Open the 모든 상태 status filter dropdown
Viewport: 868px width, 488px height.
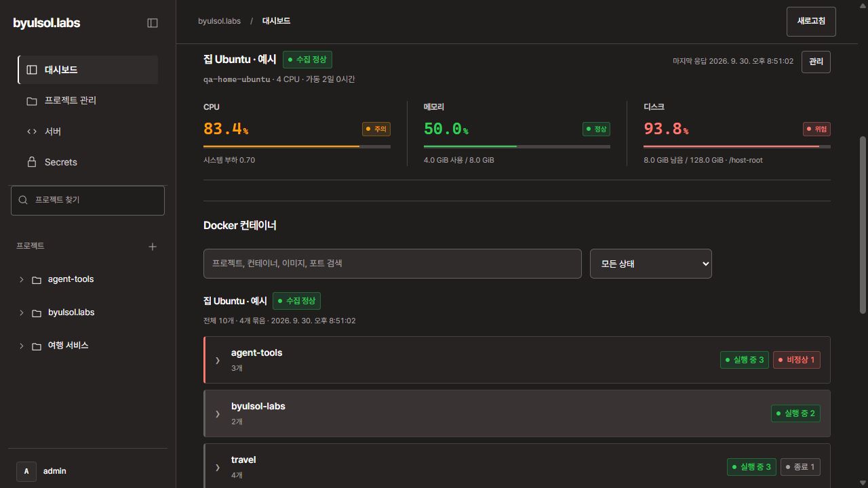tap(651, 264)
